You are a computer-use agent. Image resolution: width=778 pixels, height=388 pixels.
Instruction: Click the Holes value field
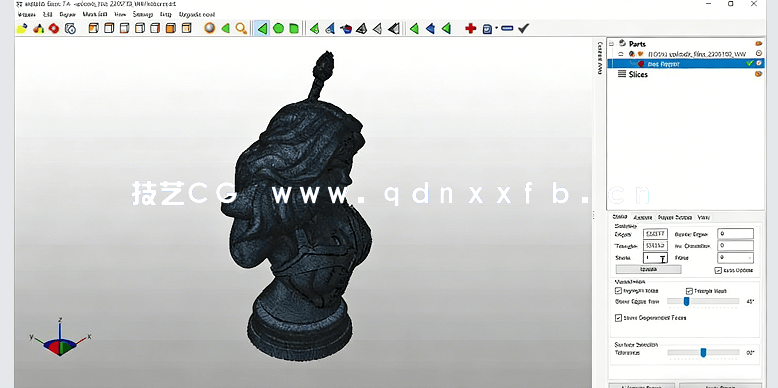pyautogui.click(x=735, y=258)
